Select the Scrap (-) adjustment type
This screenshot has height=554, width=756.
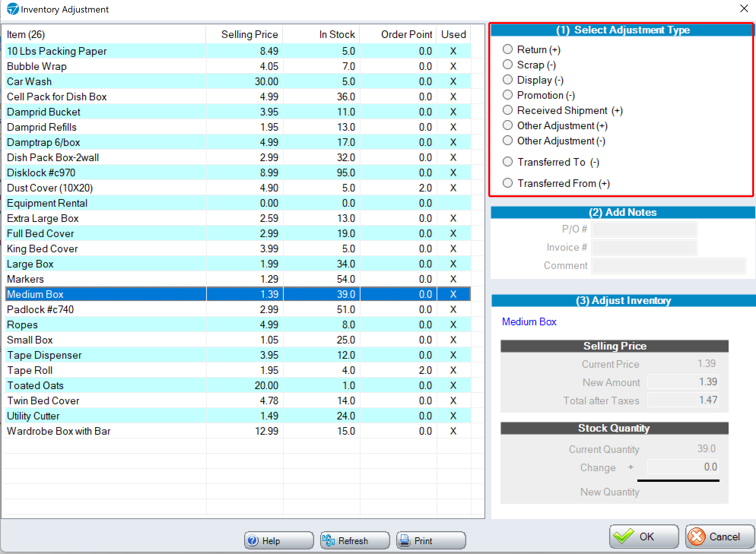click(508, 65)
